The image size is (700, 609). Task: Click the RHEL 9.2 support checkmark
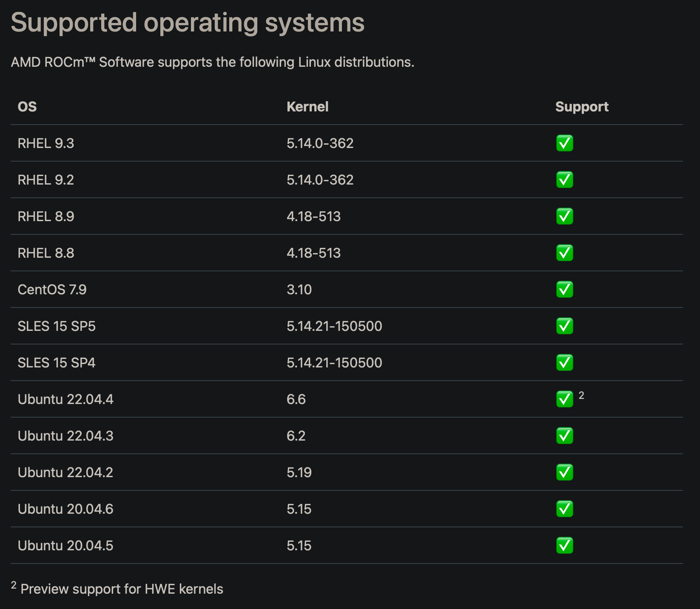pyautogui.click(x=564, y=180)
